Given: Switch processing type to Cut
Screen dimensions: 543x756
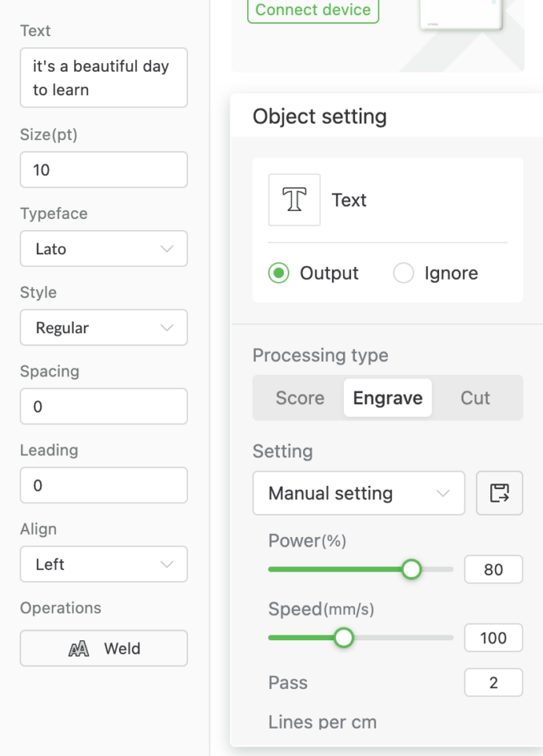Looking at the screenshot, I should [475, 398].
